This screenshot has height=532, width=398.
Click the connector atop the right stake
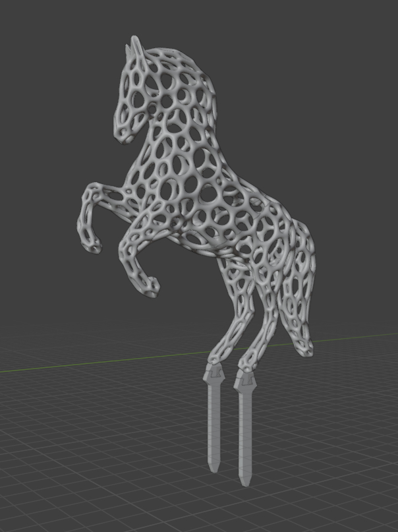click(244, 380)
